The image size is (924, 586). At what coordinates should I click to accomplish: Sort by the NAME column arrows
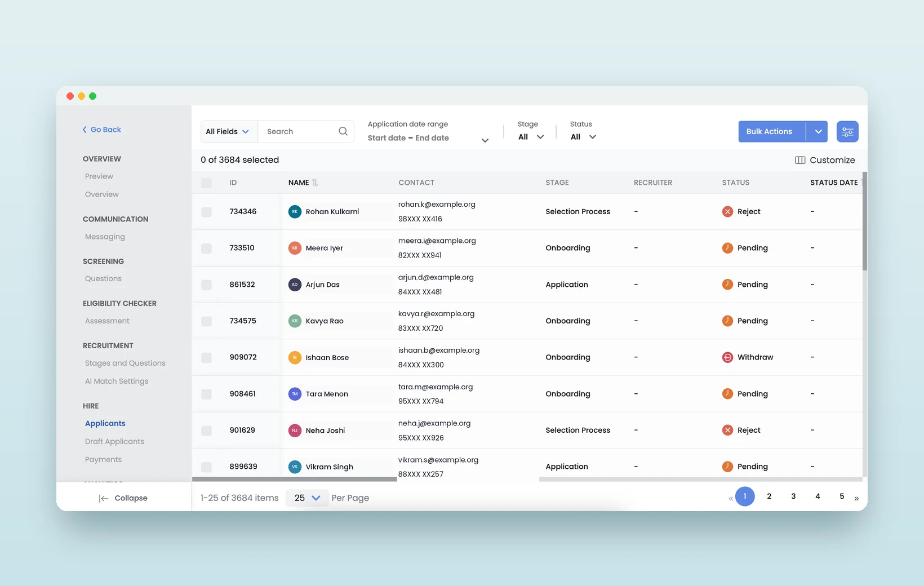tap(315, 183)
